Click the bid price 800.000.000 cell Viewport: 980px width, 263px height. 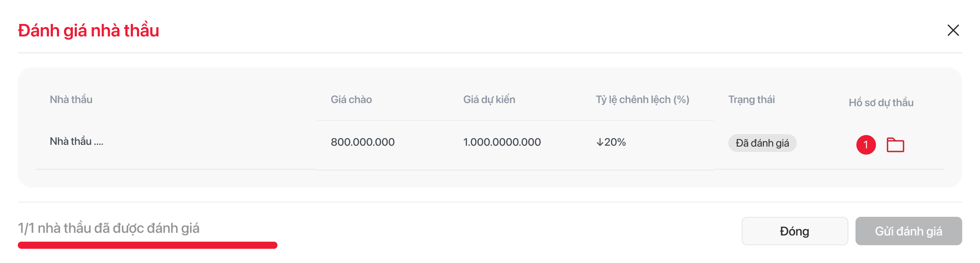(x=362, y=142)
